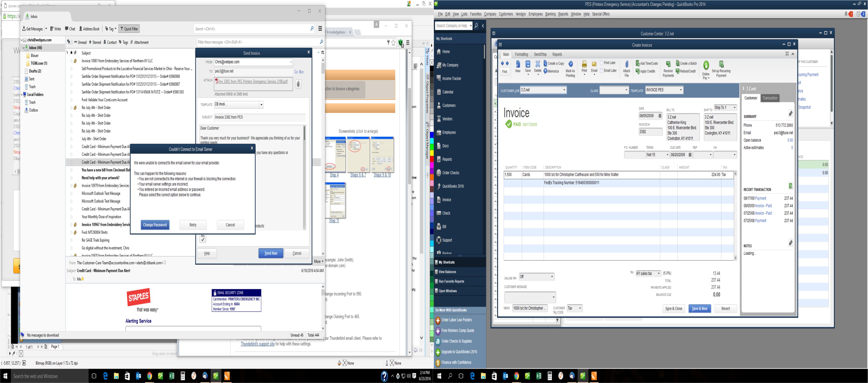Click the Print printer icon in the invoice toolbar
Image resolution: width=868 pixels, height=383 pixels.
pos(584,64)
